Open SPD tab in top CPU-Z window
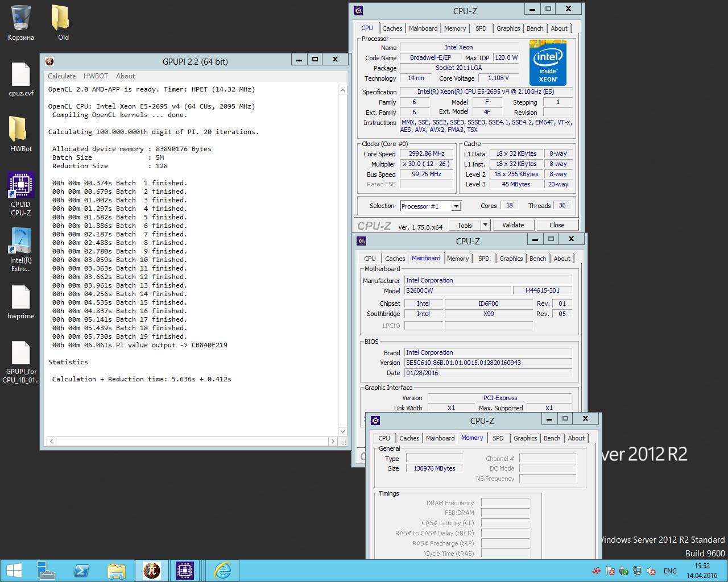This screenshot has width=728, height=582. (x=481, y=28)
